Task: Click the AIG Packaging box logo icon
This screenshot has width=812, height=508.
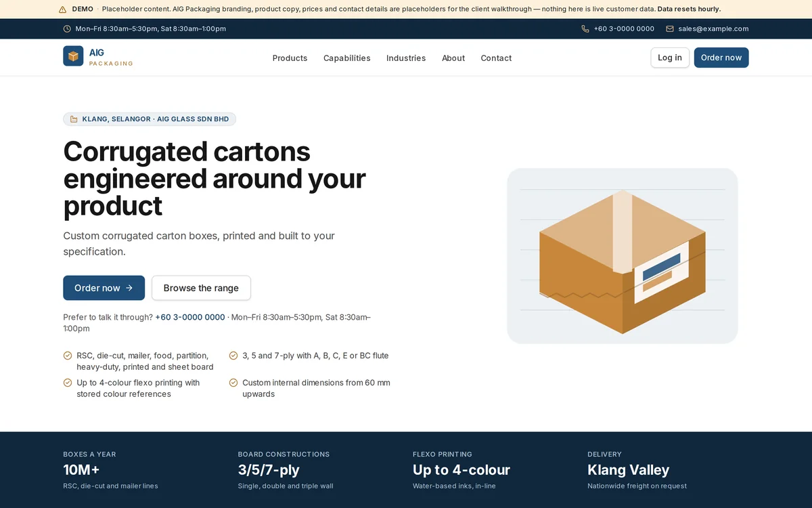Action: click(73, 56)
